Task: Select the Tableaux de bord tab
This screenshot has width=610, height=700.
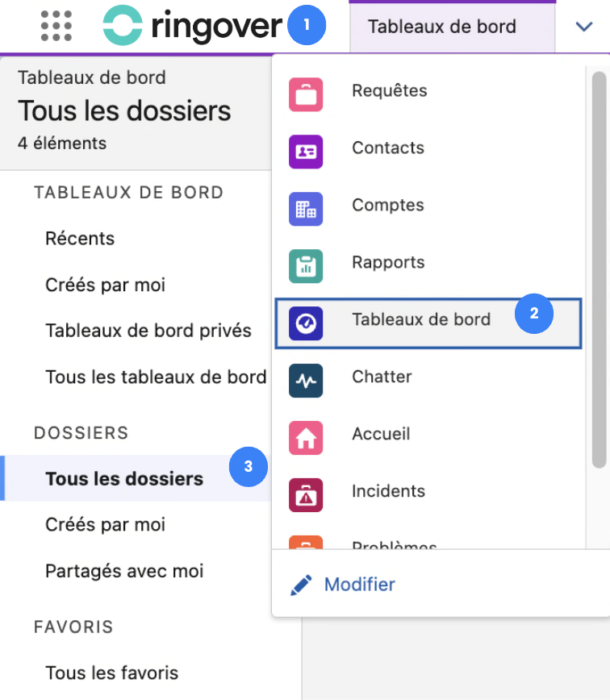Action: [x=442, y=27]
